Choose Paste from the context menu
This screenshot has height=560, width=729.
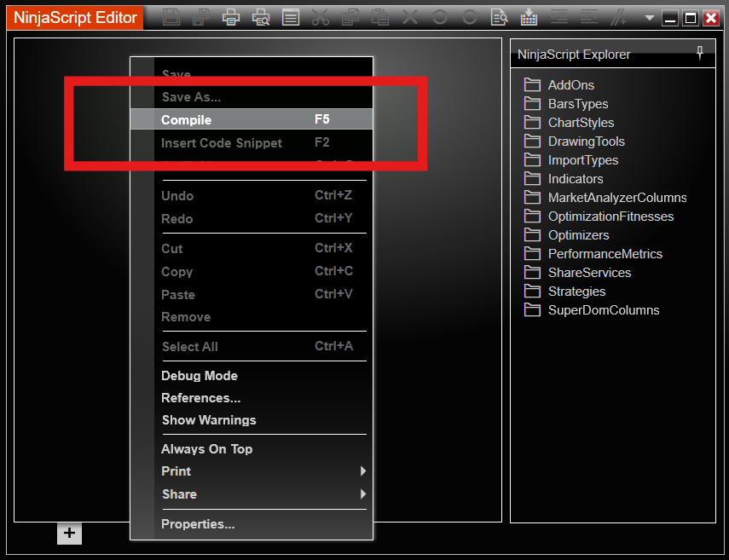252,294
